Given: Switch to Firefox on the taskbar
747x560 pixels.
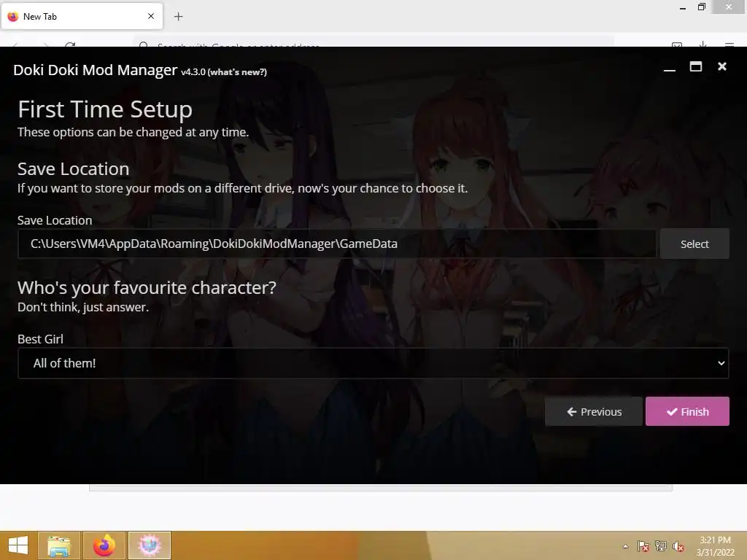Looking at the screenshot, I should [104, 545].
